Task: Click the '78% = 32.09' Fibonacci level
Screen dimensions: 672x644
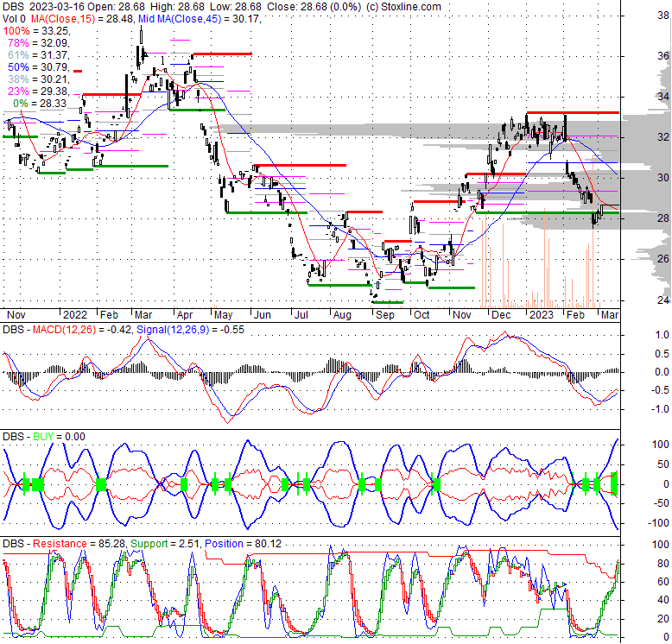Action: tap(39, 43)
